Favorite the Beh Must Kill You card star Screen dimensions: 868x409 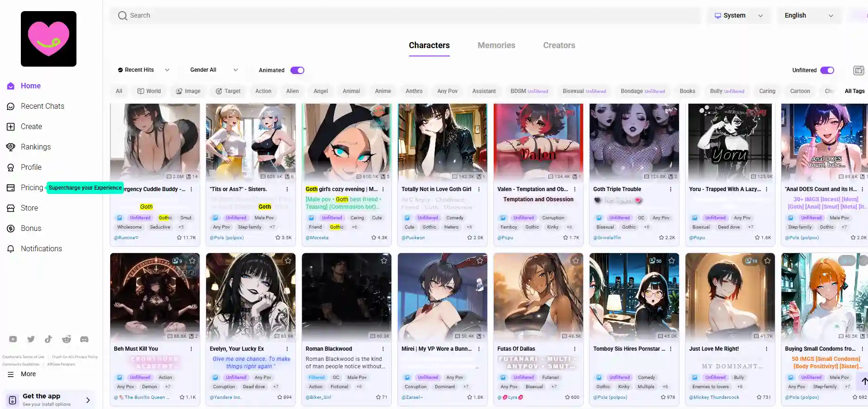tap(192, 261)
